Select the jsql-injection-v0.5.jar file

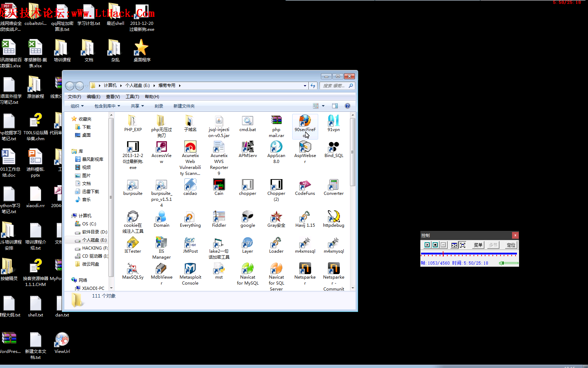pyautogui.click(x=219, y=126)
